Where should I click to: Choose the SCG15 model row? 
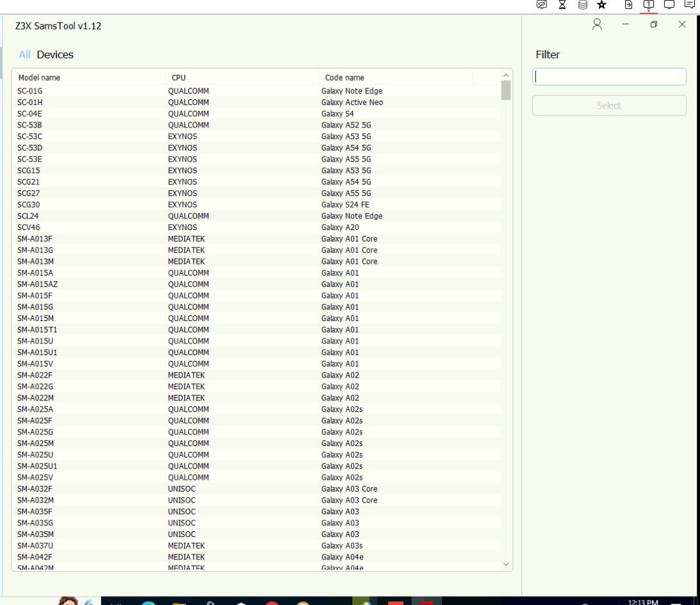coord(257,170)
